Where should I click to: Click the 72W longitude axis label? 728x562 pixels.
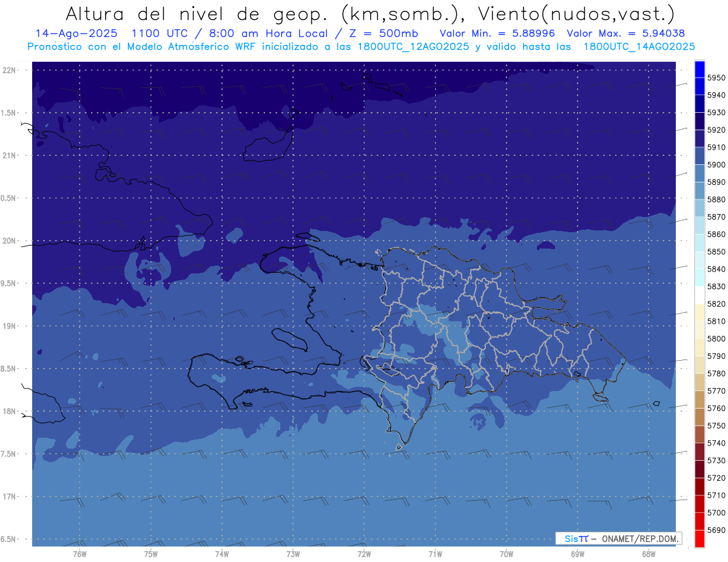pyautogui.click(x=364, y=554)
